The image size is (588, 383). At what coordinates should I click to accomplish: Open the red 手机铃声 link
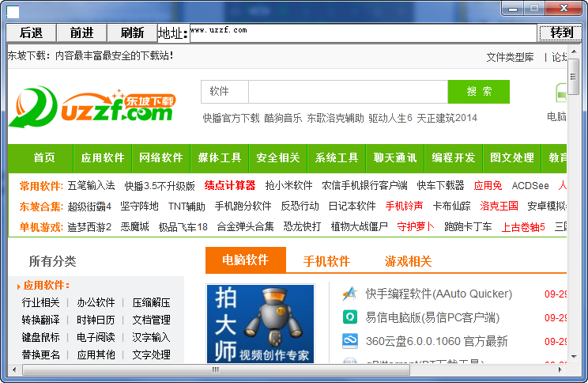[x=405, y=207]
